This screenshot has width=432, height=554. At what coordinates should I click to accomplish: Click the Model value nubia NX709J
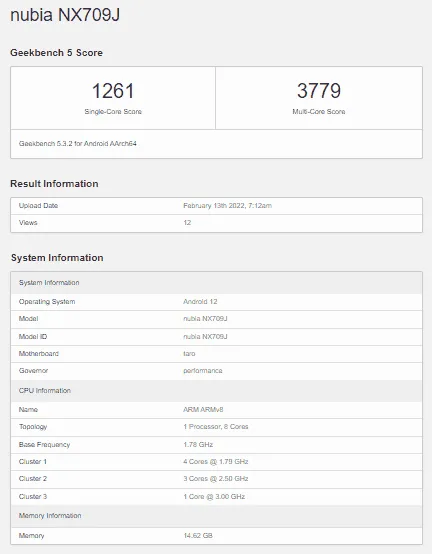click(205, 319)
